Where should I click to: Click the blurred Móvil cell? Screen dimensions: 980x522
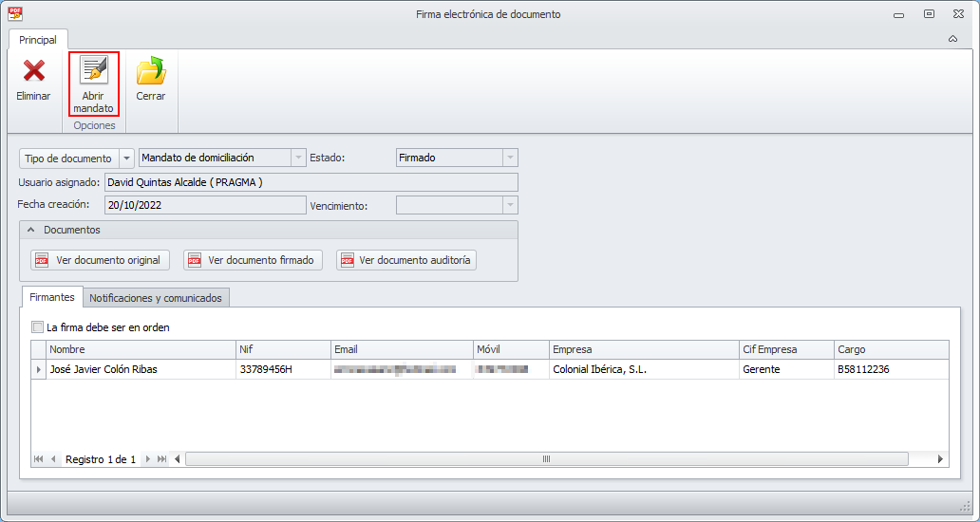point(511,369)
